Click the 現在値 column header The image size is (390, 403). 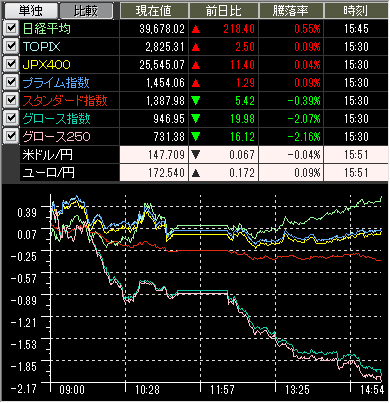click(x=154, y=11)
